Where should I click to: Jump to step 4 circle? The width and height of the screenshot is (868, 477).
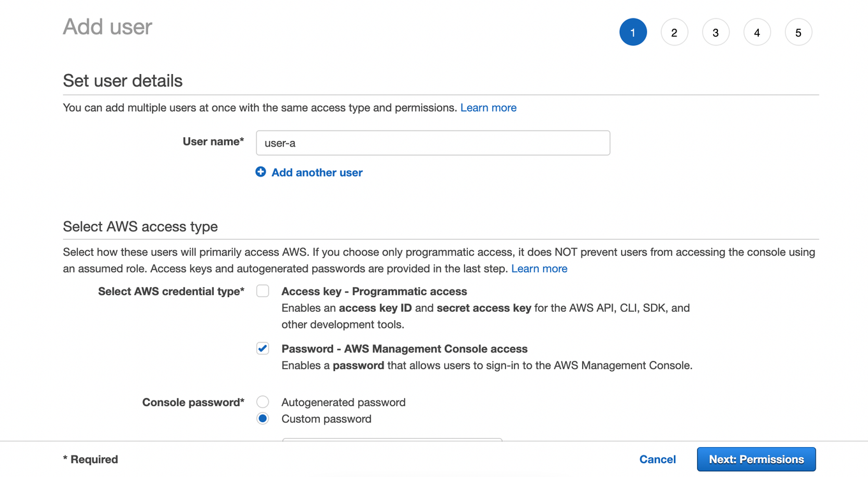coord(757,33)
